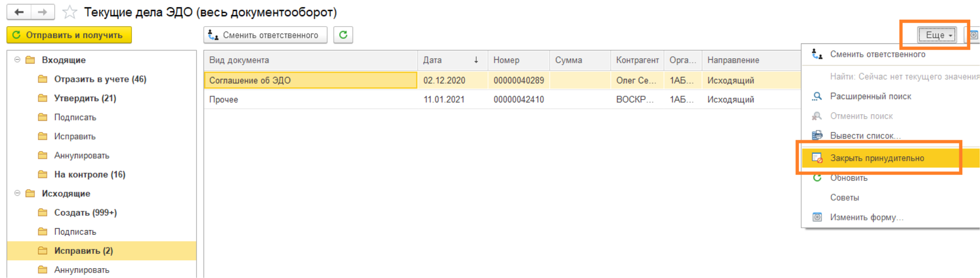980x278 pixels.
Task: Add page to favorites with star icon
Action: [70, 12]
